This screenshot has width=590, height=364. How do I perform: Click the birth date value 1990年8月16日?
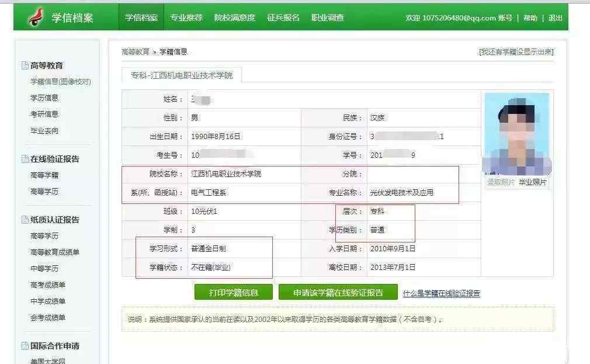tap(216, 136)
